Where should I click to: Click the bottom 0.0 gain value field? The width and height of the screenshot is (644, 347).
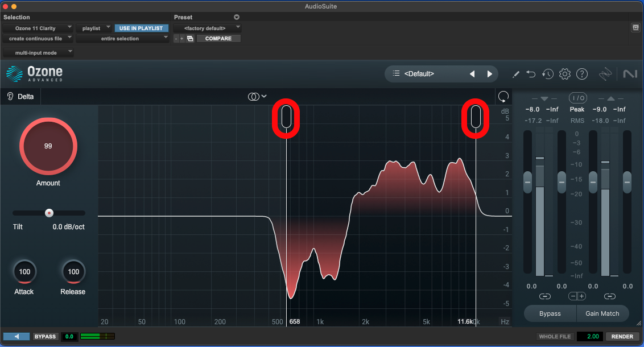point(69,336)
